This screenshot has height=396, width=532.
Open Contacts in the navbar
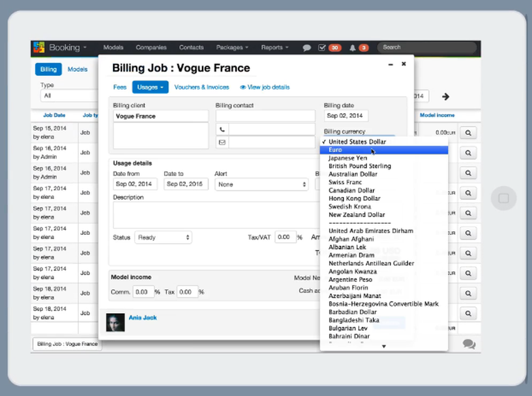pyautogui.click(x=192, y=47)
